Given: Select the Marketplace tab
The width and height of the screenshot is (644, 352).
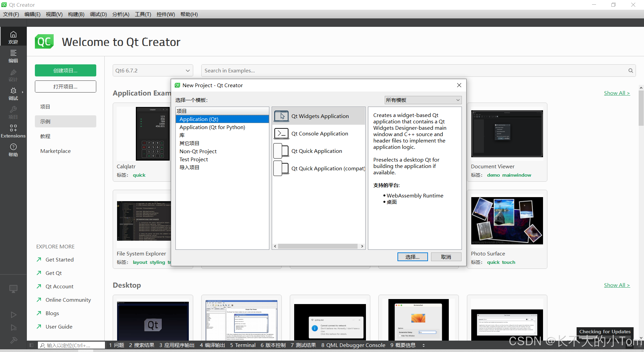Looking at the screenshot, I should [x=65, y=151].
